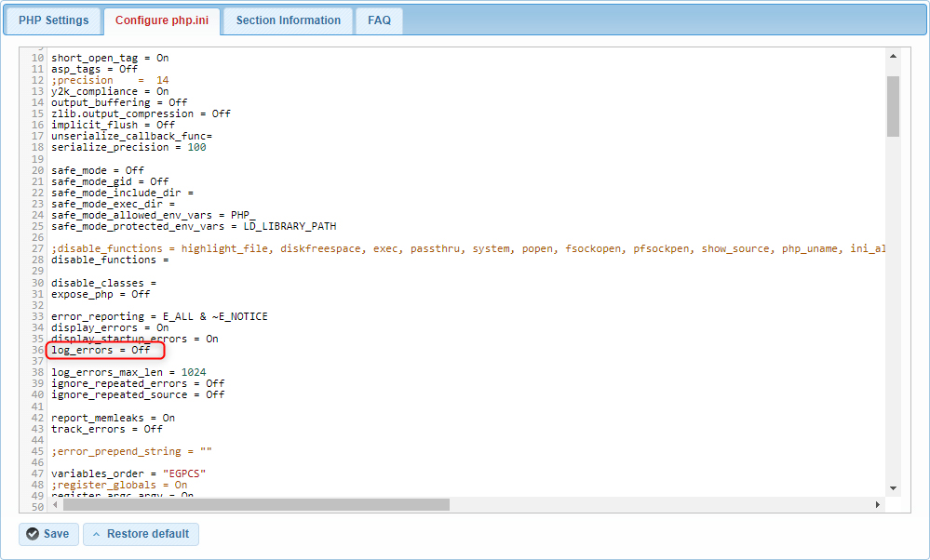
Task: Click the disable_functions setting line
Action: [x=108, y=260]
